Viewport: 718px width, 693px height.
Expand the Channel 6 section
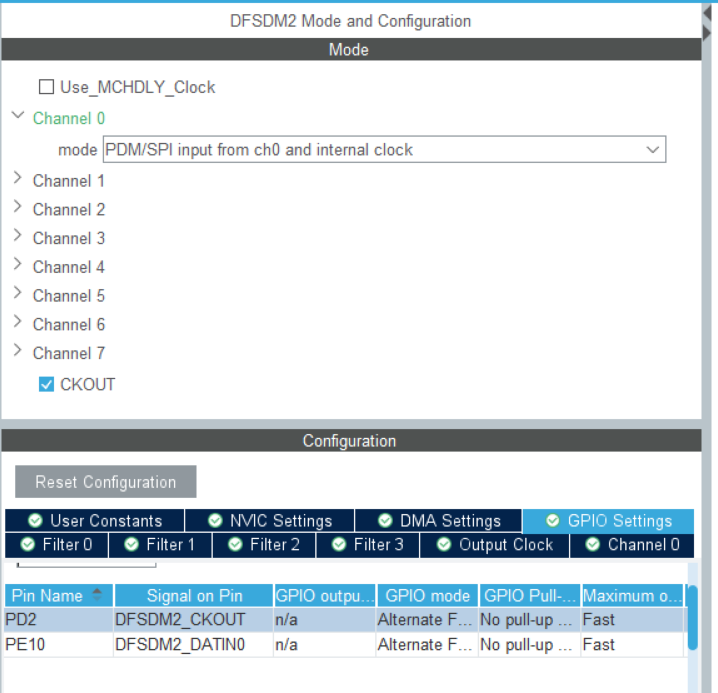[18, 322]
